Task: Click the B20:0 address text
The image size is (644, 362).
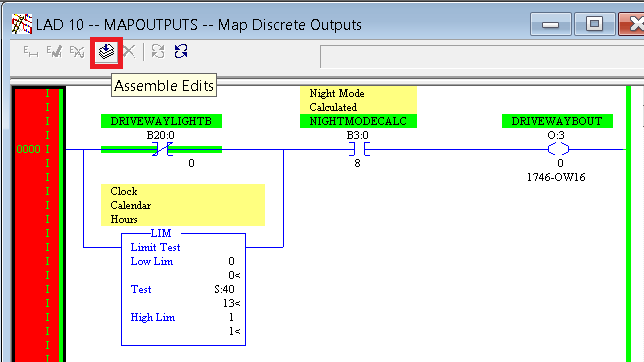Action: coord(161,135)
